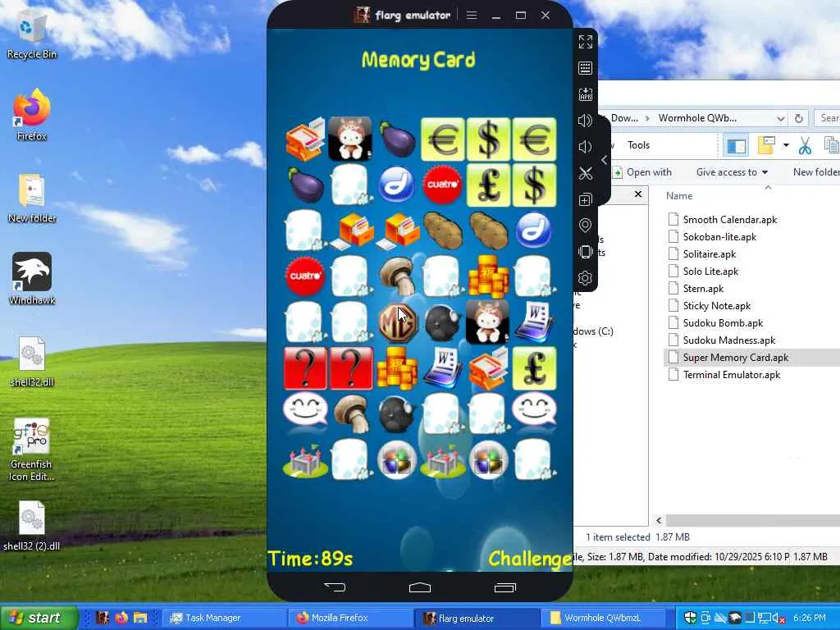840x630 pixels.
Task: Select the shell32.dll desktop file
Action: [32, 362]
